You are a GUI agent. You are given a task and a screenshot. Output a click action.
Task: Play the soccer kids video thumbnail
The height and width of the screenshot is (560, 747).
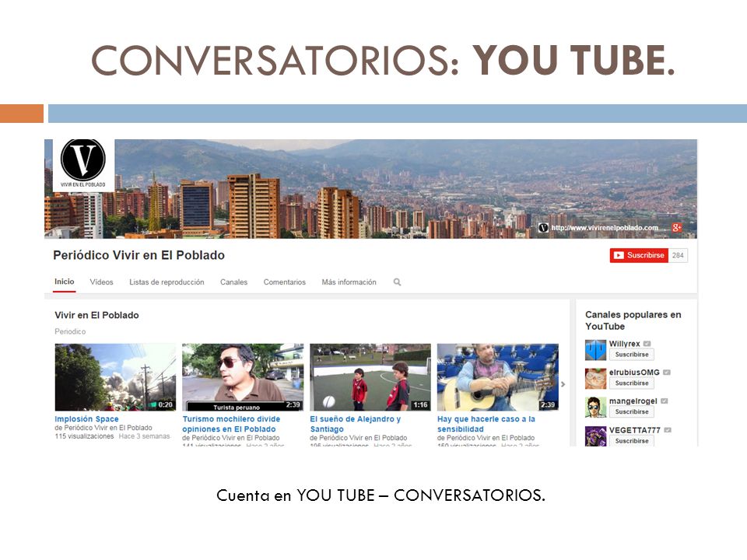click(x=370, y=377)
